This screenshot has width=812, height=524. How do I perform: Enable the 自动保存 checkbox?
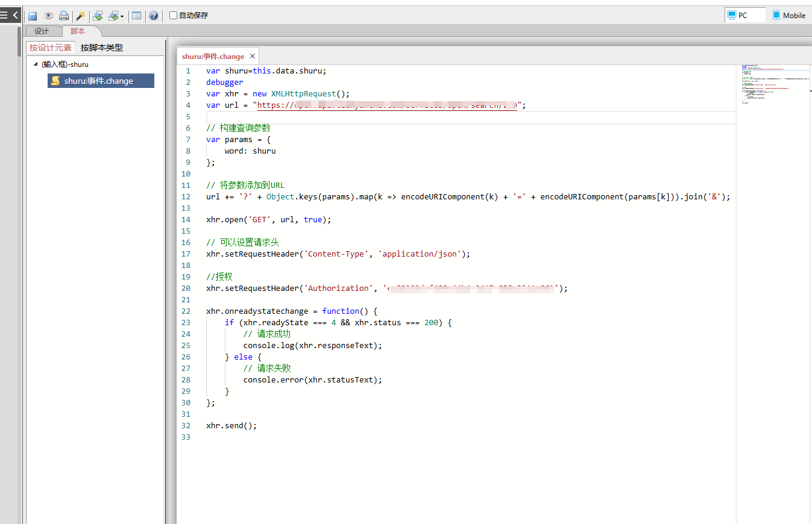point(174,16)
